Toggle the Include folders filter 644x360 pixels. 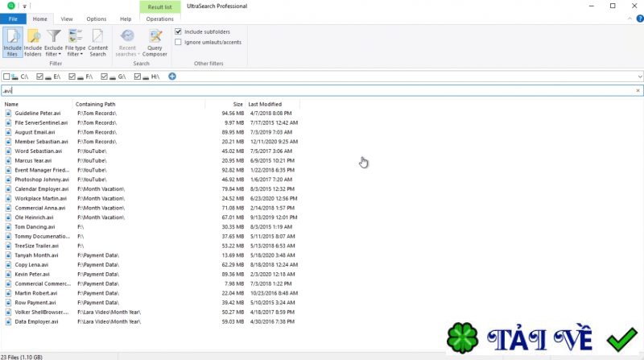33,43
